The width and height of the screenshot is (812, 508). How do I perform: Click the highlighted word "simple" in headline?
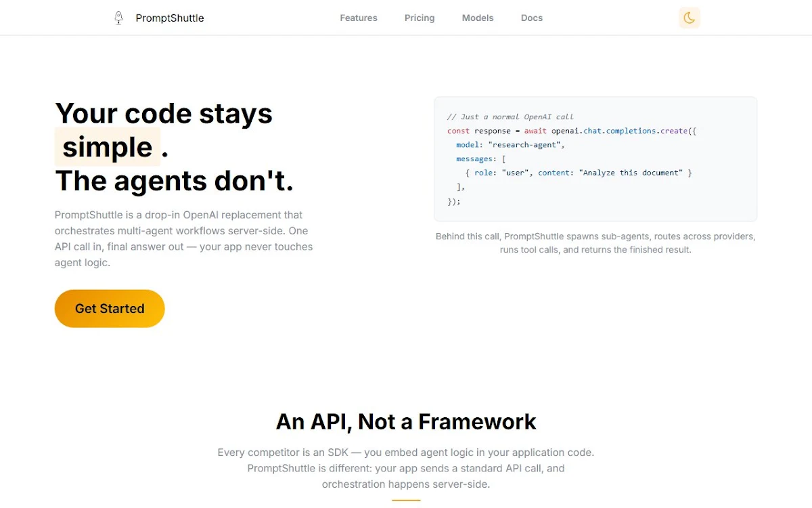point(108,147)
